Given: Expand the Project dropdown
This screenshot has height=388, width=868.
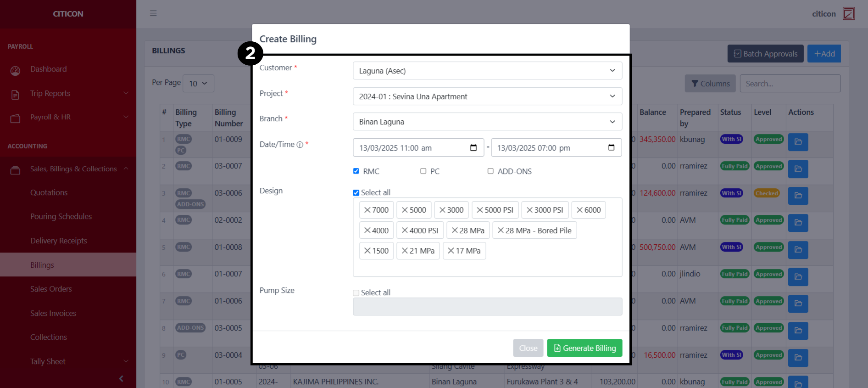Looking at the screenshot, I should (x=487, y=96).
